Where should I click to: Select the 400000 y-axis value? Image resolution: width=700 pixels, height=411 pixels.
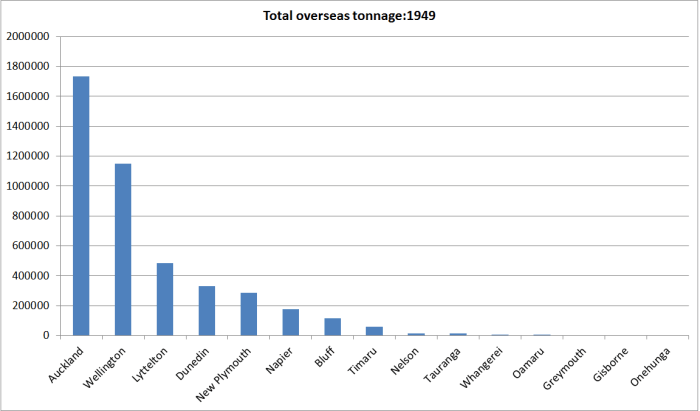click(x=30, y=276)
